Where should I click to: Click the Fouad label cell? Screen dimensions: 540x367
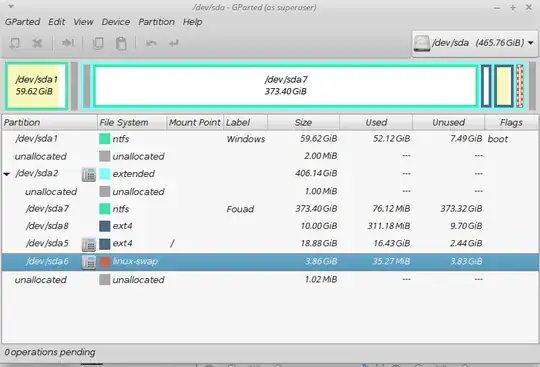pyautogui.click(x=240, y=209)
